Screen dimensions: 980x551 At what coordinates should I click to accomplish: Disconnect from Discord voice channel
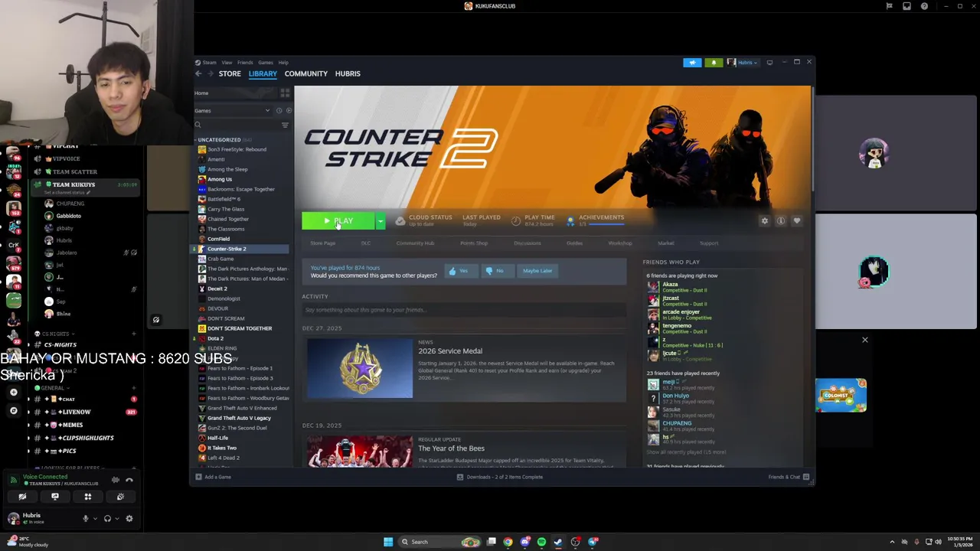point(129,481)
